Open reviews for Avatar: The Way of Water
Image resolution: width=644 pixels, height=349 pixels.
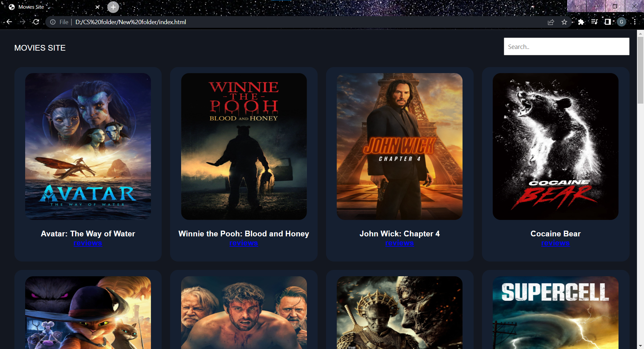click(88, 243)
